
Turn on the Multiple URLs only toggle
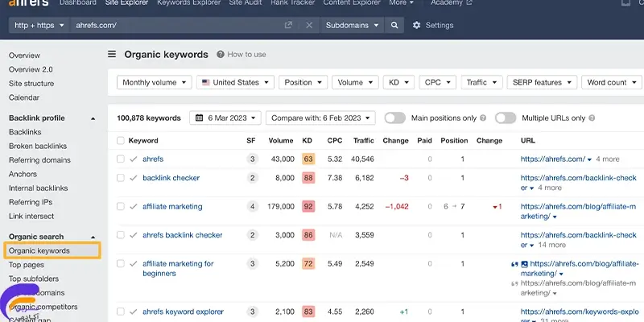point(505,118)
